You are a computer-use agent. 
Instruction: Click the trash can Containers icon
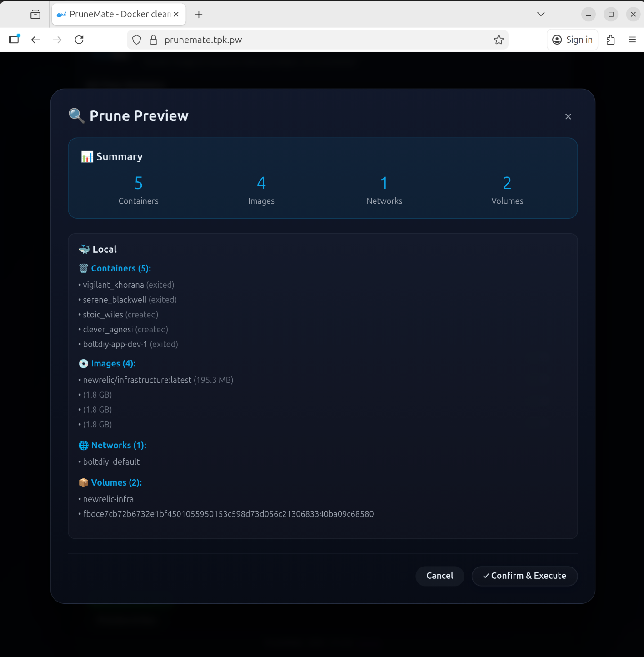[x=84, y=269]
